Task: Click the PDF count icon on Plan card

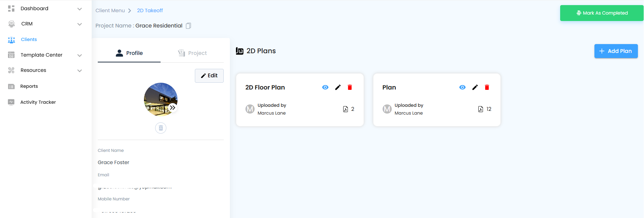Action: 481,109
